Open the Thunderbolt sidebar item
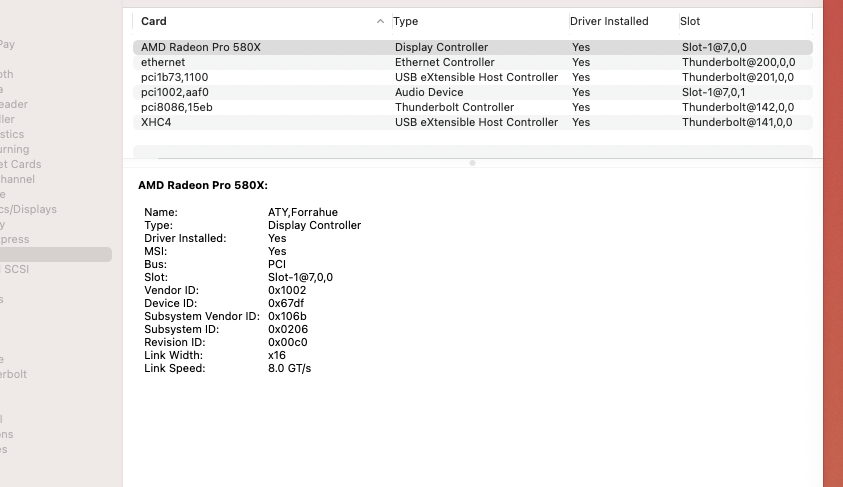Screen dimensions: 843x487 (13, 374)
